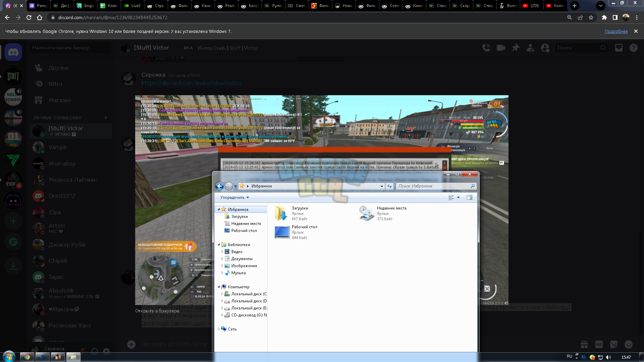Create a new direct message with plus
This screenshot has height=362, width=644.
[x=106, y=118]
